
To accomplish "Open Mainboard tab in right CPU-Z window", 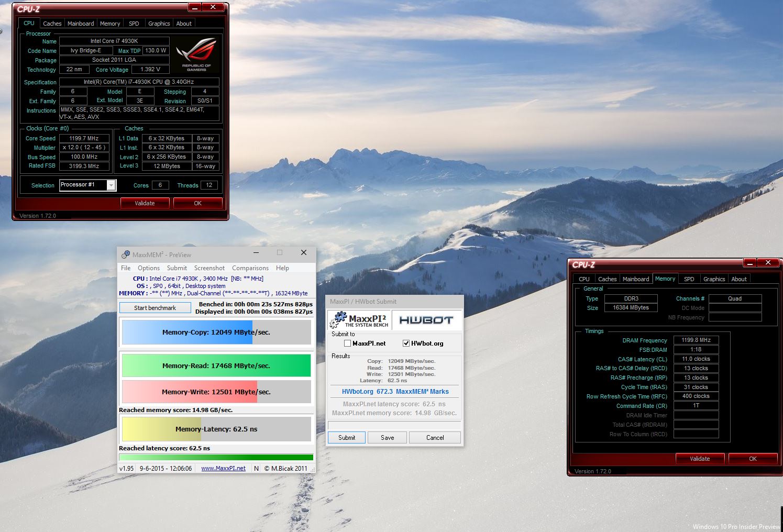I will click(636, 279).
